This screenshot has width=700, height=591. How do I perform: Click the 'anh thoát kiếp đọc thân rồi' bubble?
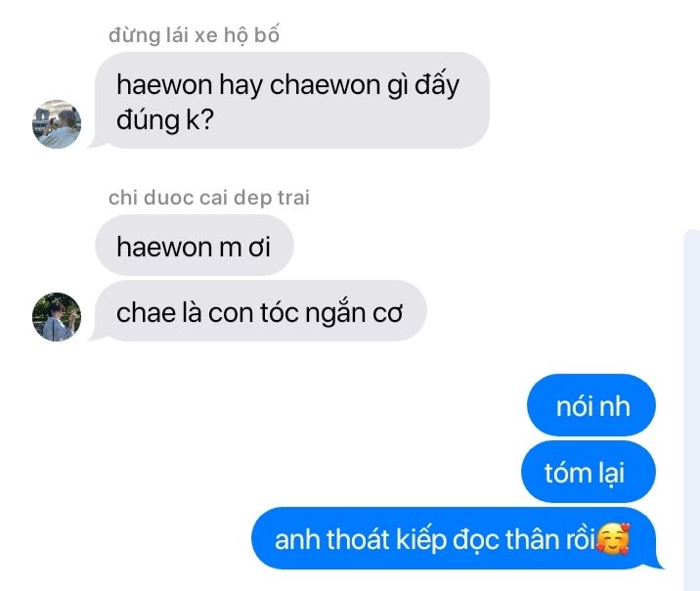click(x=454, y=538)
